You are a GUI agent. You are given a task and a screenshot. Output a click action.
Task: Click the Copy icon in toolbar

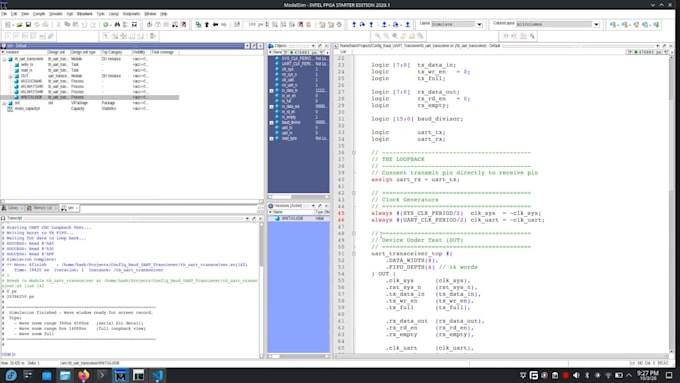[67, 25]
